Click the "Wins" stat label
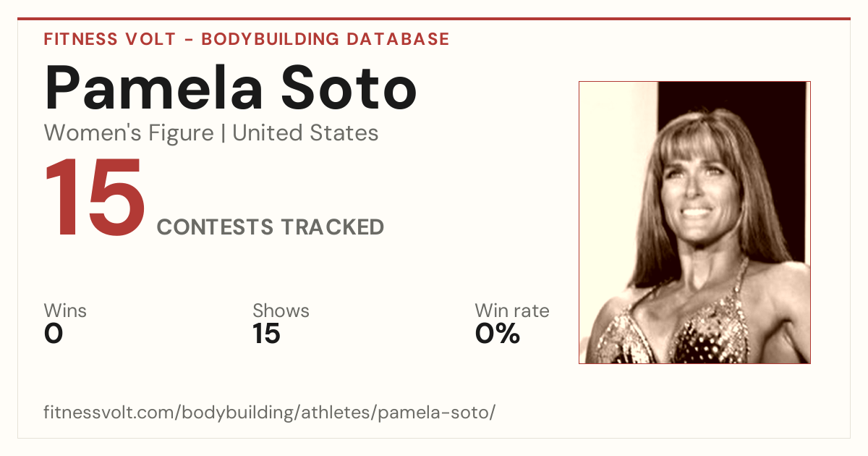 pyautogui.click(x=65, y=311)
